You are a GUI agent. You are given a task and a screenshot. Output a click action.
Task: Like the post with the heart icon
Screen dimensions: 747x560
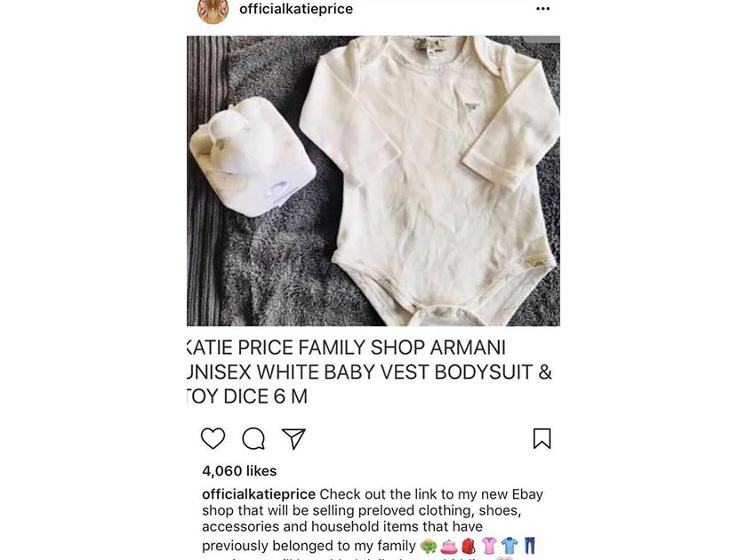coord(213,438)
